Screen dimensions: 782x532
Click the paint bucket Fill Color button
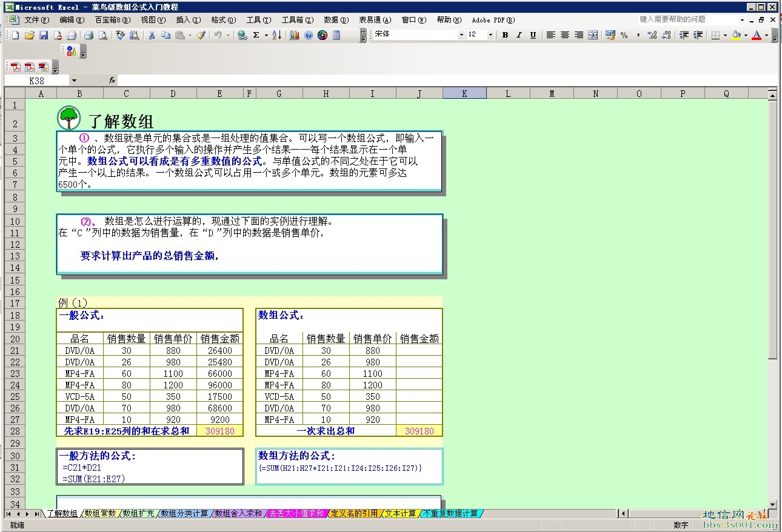click(x=737, y=35)
